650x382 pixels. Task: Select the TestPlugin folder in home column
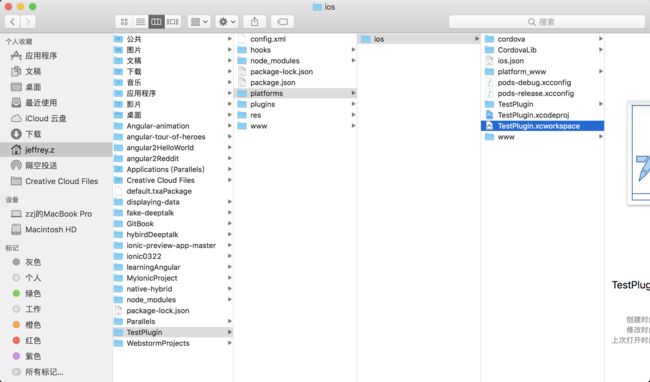point(173,332)
